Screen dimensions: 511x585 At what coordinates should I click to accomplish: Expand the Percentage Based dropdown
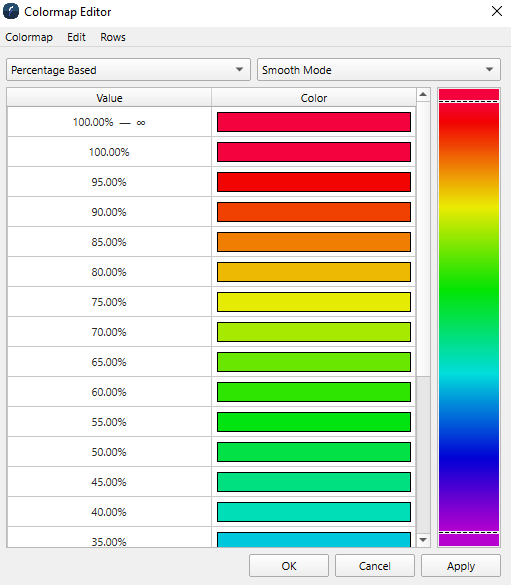[128, 70]
